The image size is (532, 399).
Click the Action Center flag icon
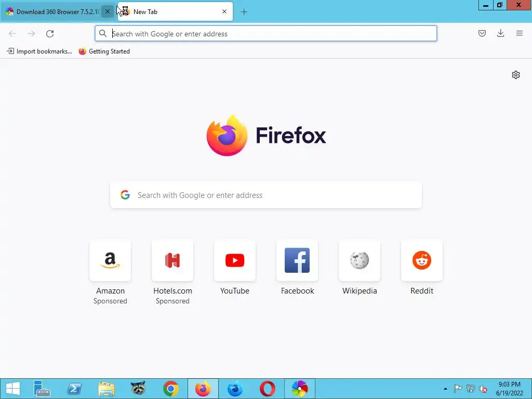(x=458, y=389)
